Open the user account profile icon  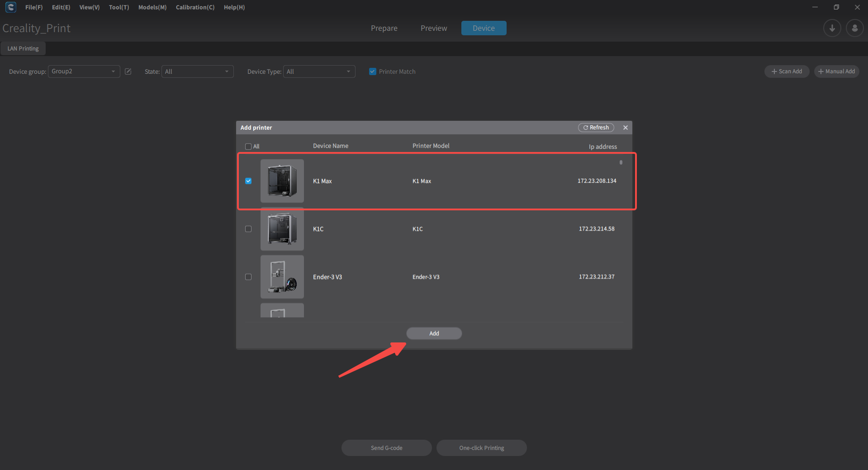click(x=854, y=28)
